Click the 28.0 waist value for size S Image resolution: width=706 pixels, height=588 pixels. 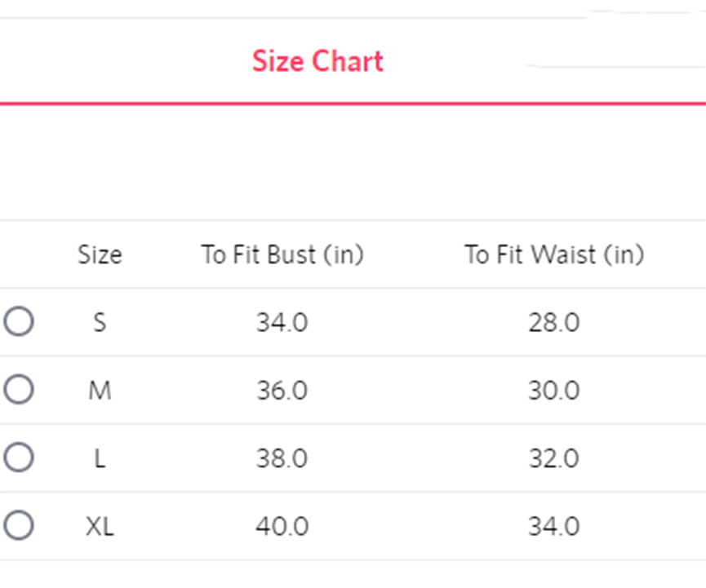point(555,321)
